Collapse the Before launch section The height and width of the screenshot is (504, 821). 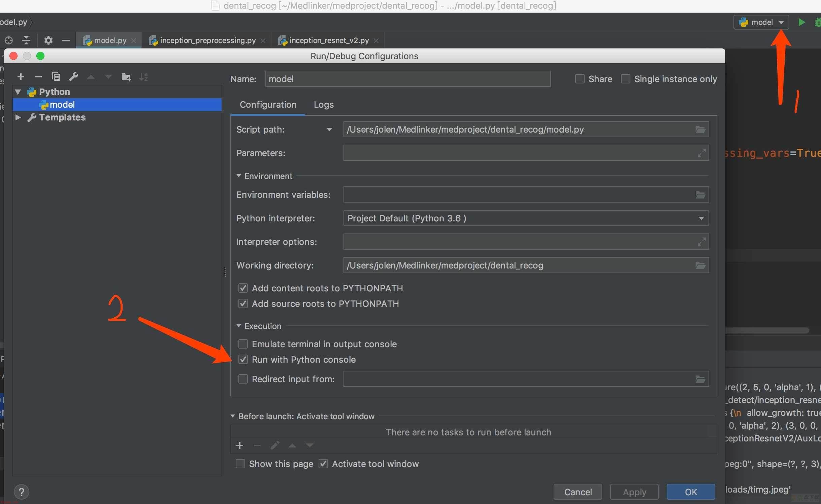click(x=233, y=416)
